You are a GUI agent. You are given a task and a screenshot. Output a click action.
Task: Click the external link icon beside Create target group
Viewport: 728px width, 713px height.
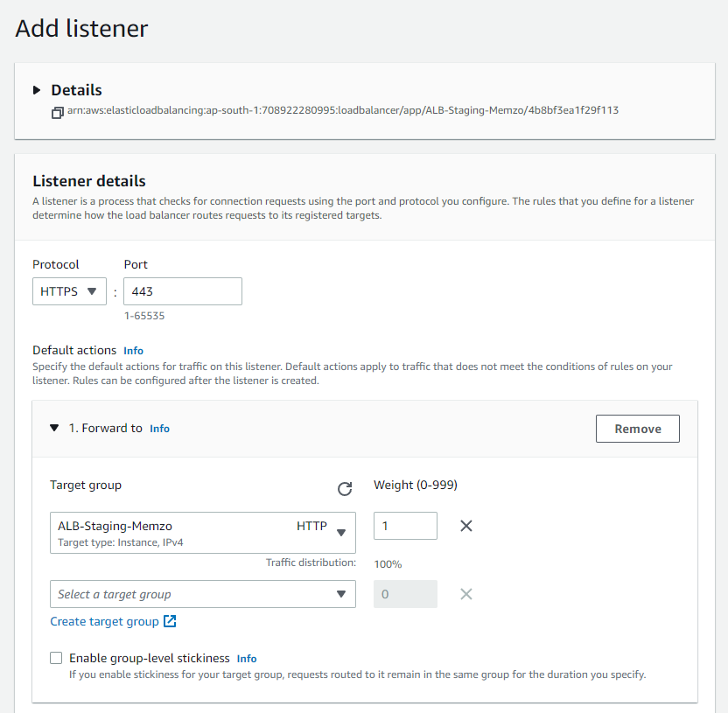click(170, 621)
